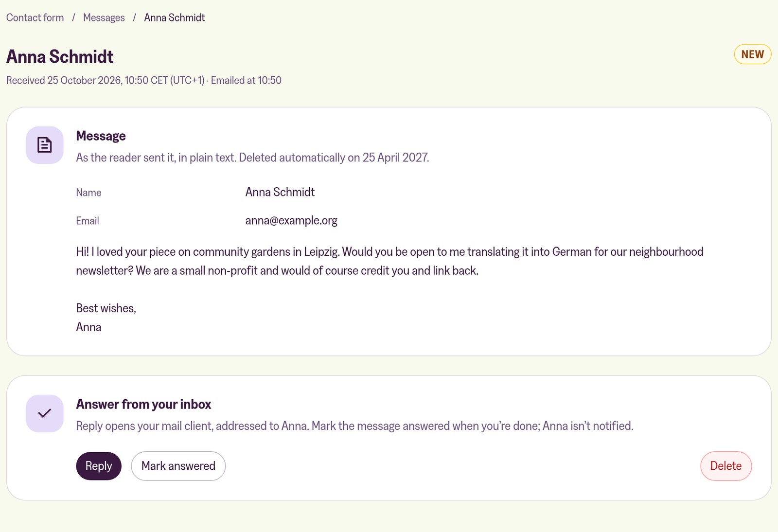Click the Anna Schmidt breadcrumb item

click(x=175, y=18)
